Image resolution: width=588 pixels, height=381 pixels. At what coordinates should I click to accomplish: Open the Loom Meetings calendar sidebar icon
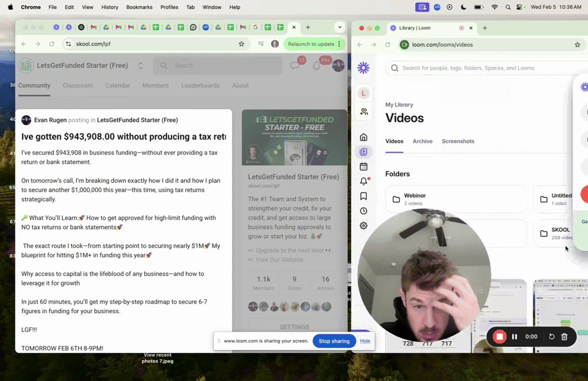[363, 167]
